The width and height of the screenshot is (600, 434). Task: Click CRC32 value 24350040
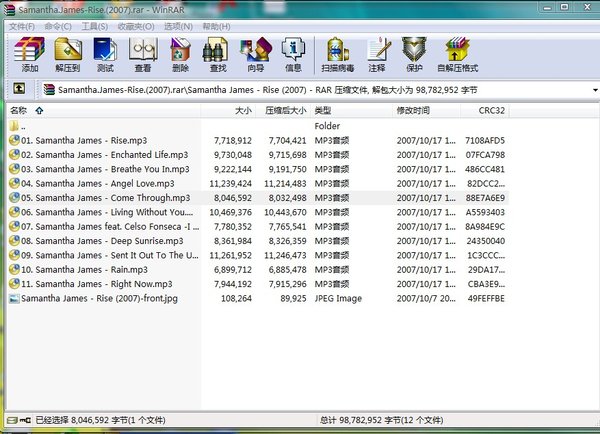(x=486, y=241)
